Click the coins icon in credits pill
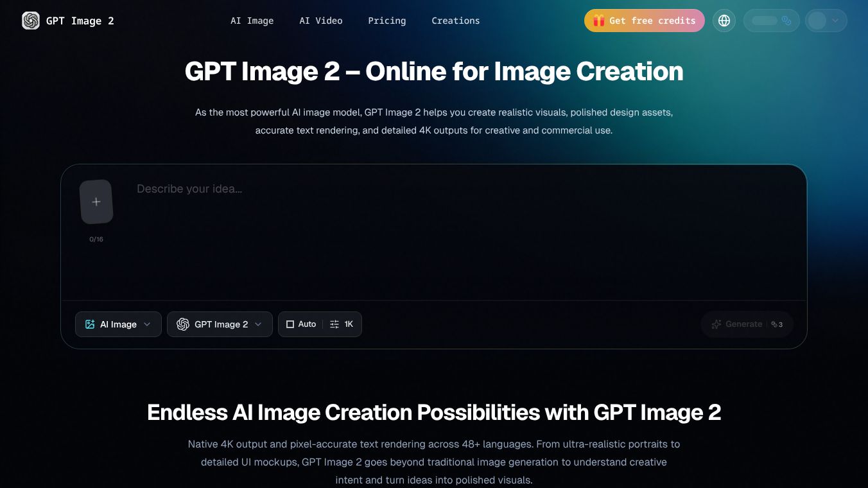Image resolution: width=868 pixels, height=488 pixels. pyautogui.click(x=786, y=21)
